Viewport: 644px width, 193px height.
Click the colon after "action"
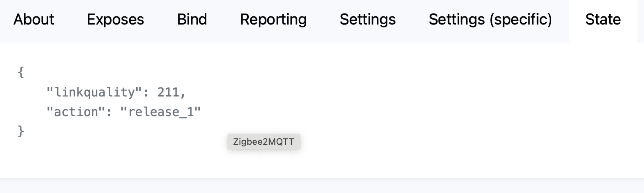pyautogui.click(x=109, y=112)
